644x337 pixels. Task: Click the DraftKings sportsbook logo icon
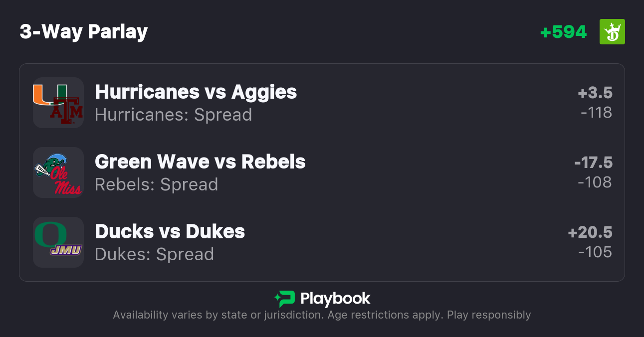(612, 32)
